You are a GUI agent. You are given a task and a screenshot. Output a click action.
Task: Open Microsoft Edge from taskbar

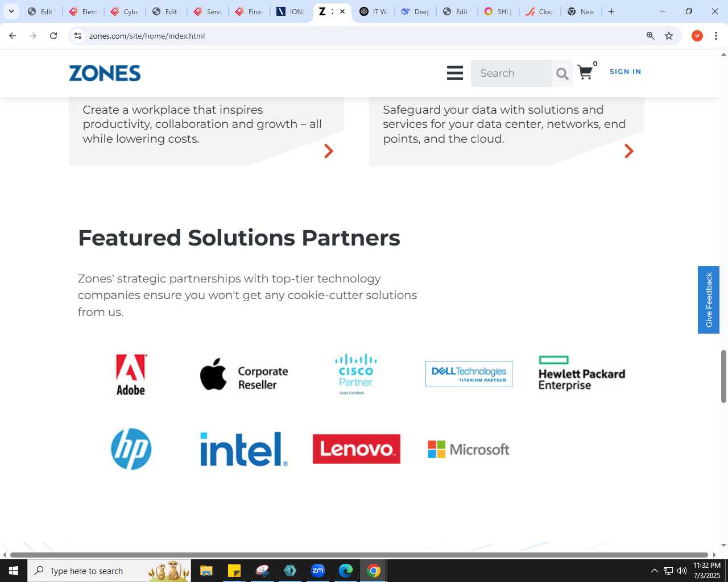[x=346, y=571]
